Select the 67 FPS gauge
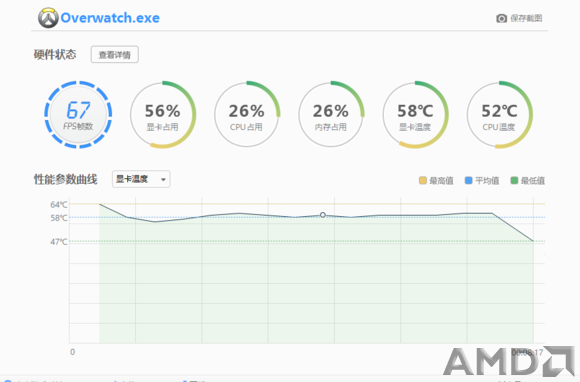Screen dimensions: 580x382 [78, 115]
